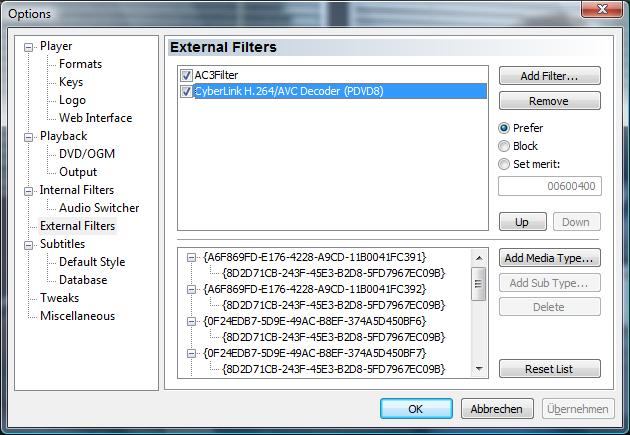Remove the selected filter
The width and height of the screenshot is (630, 435).
pos(550,101)
